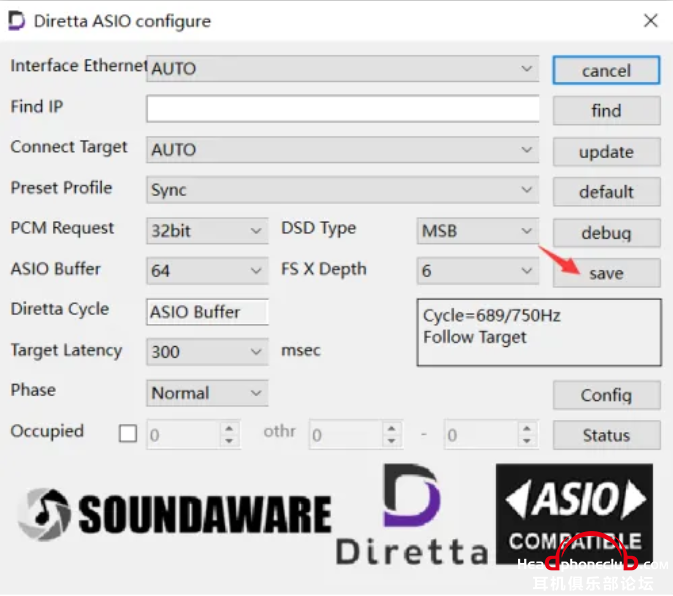Click the Cycle=689/750Hz info box
Image resolution: width=673 pixels, height=596 pixels.
(539, 333)
